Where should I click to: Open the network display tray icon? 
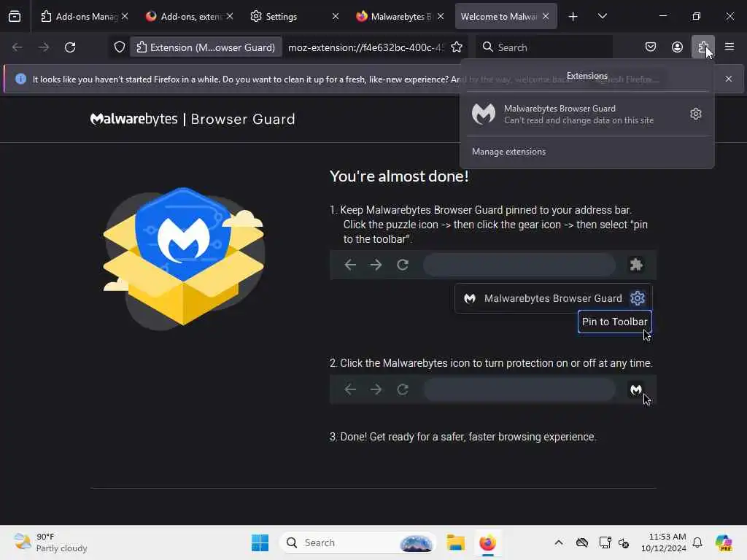pyautogui.click(x=605, y=542)
